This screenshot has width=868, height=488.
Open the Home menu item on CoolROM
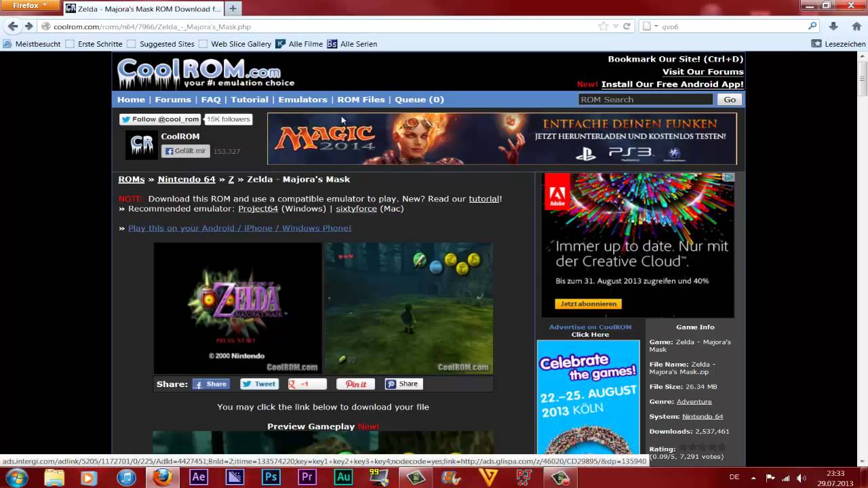click(x=131, y=100)
